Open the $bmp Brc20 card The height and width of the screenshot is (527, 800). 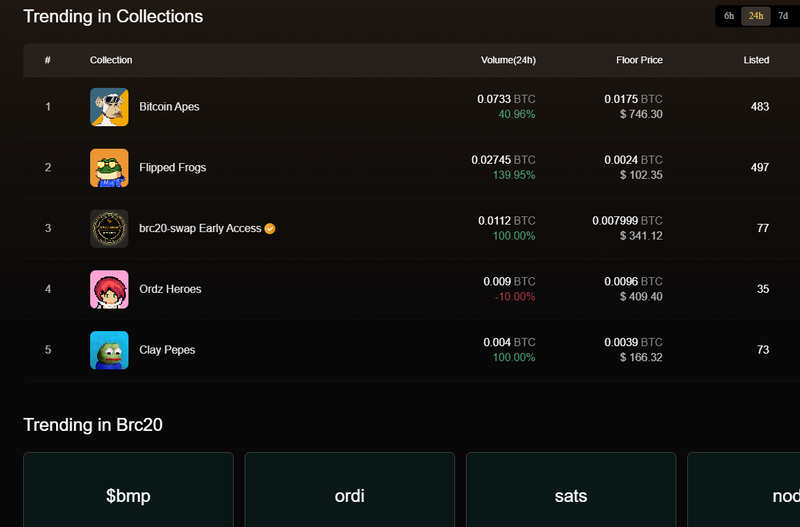(x=128, y=495)
